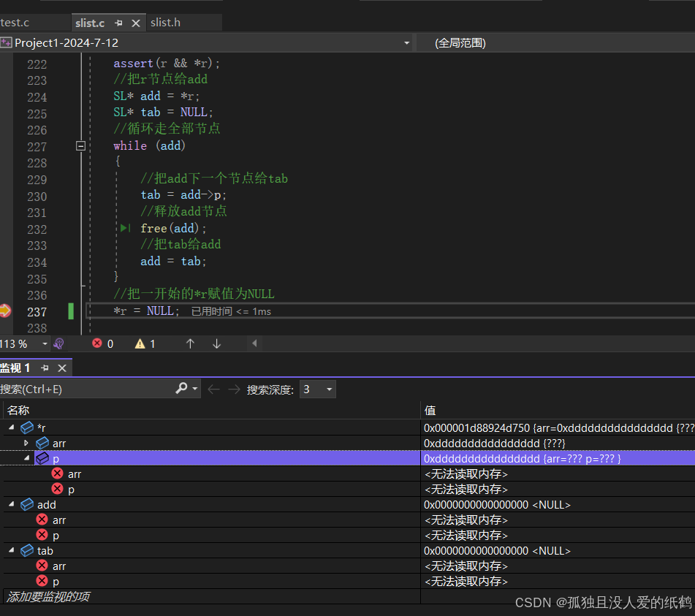Click the watch search field 搜索(Ctrl+E)

(x=86, y=389)
